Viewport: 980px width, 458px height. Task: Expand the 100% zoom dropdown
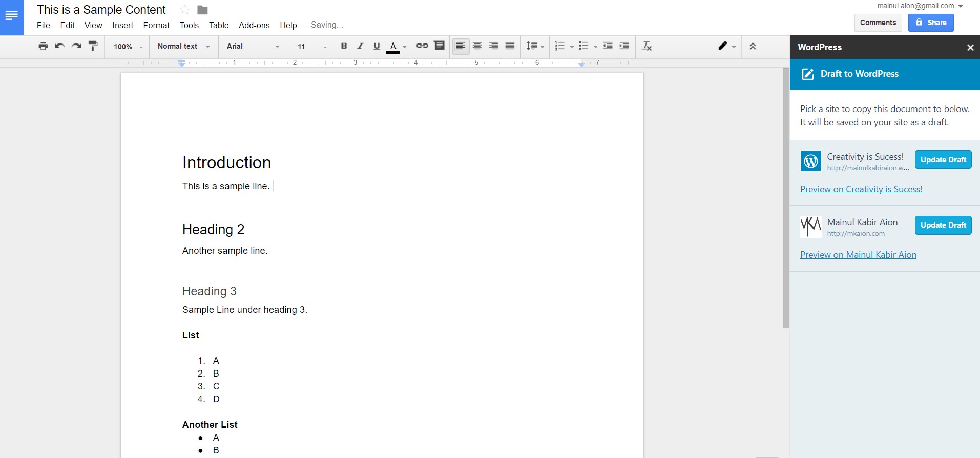(x=128, y=47)
